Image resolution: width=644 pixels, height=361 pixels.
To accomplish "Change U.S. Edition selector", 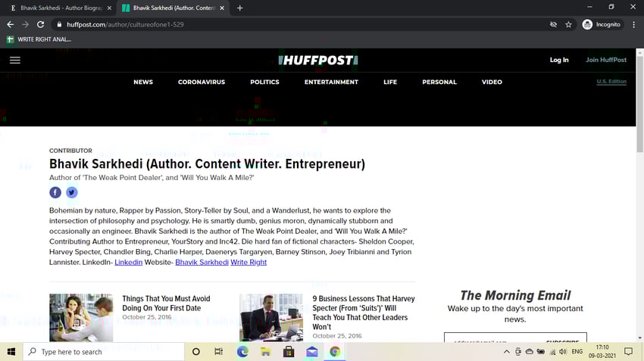I will tap(611, 82).
